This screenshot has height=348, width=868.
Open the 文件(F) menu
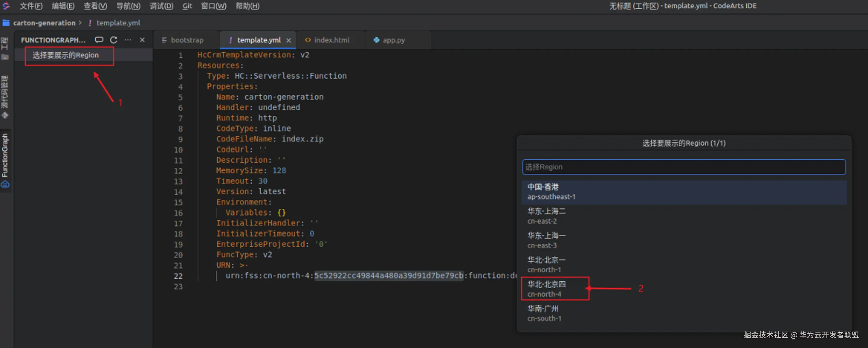click(31, 6)
